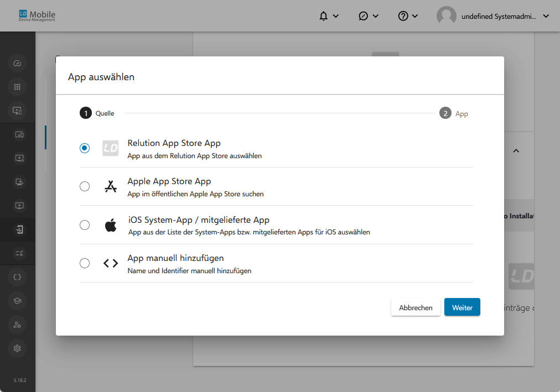Click the Relution LD logo icon in the dialog
This screenshot has height=392, width=560.
110,148
